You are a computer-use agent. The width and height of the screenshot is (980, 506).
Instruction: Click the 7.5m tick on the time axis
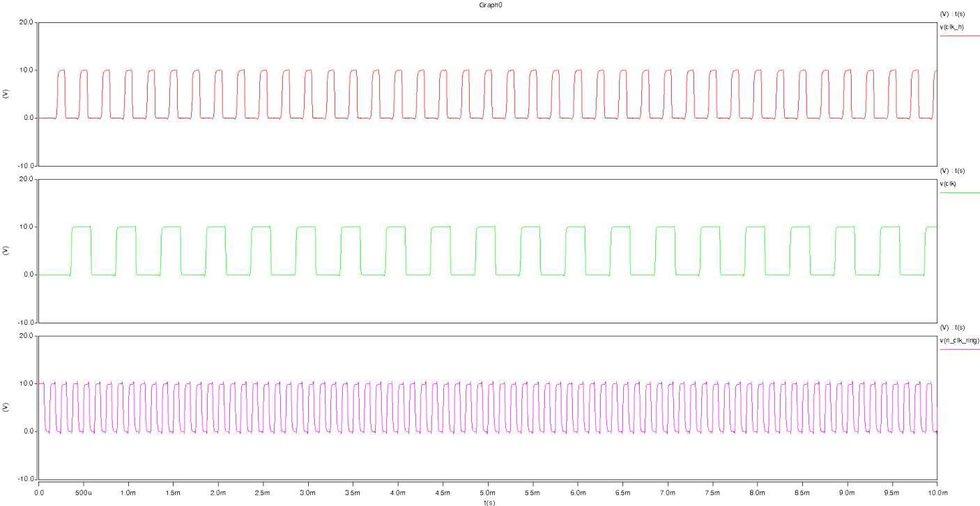pos(713,492)
